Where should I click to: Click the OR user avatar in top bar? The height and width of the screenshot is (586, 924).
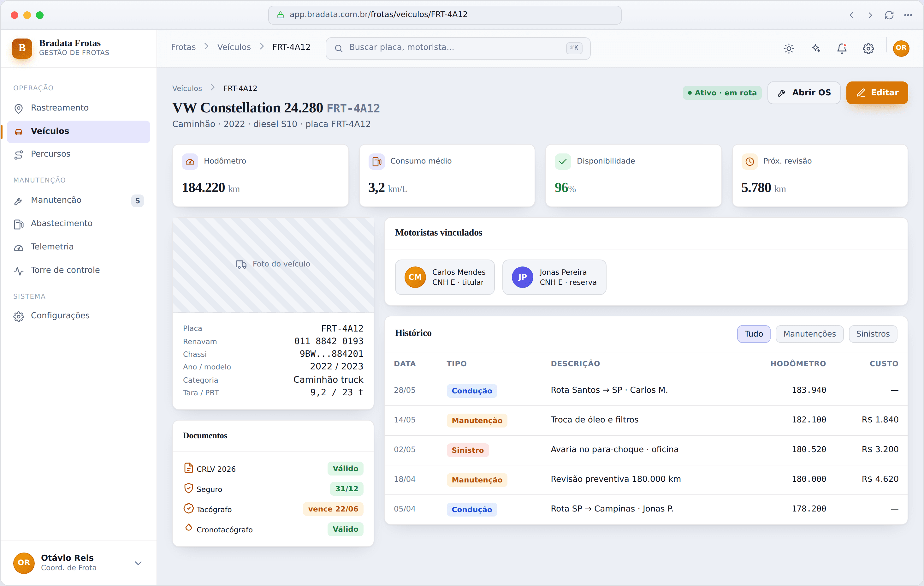pyautogui.click(x=901, y=48)
